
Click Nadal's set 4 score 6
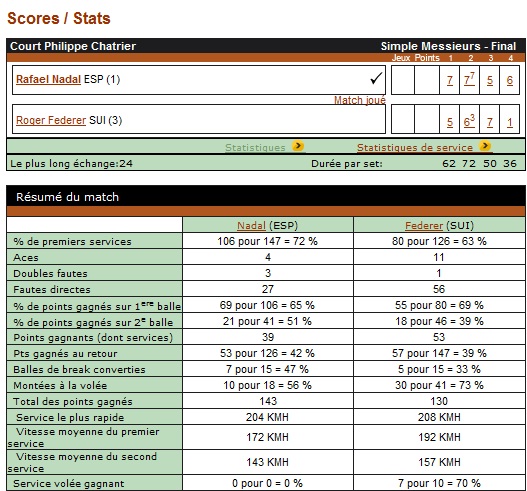[x=510, y=80]
